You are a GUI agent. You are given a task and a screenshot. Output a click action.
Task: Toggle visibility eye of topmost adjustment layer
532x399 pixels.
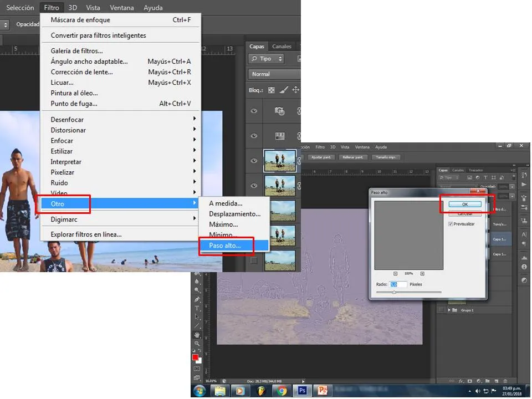[x=254, y=111]
